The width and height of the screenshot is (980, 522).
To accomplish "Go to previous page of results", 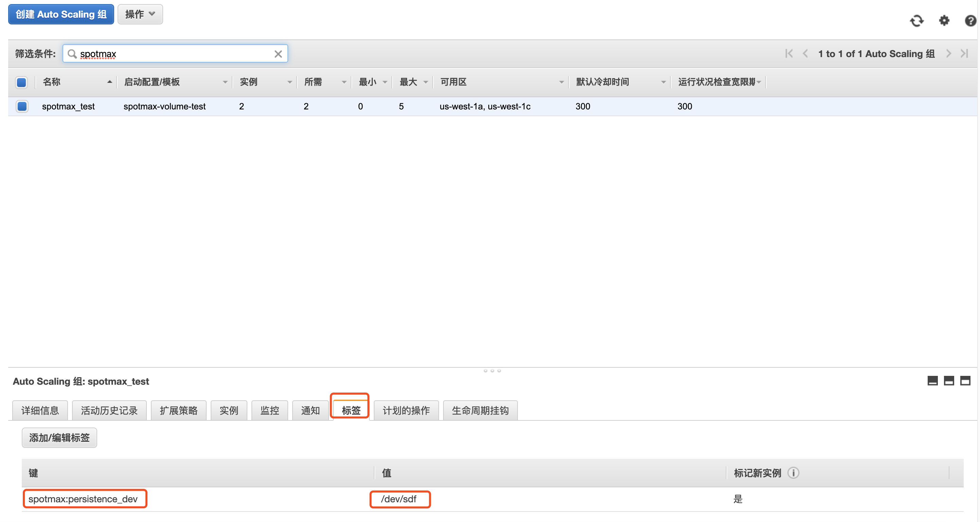I will 805,54.
